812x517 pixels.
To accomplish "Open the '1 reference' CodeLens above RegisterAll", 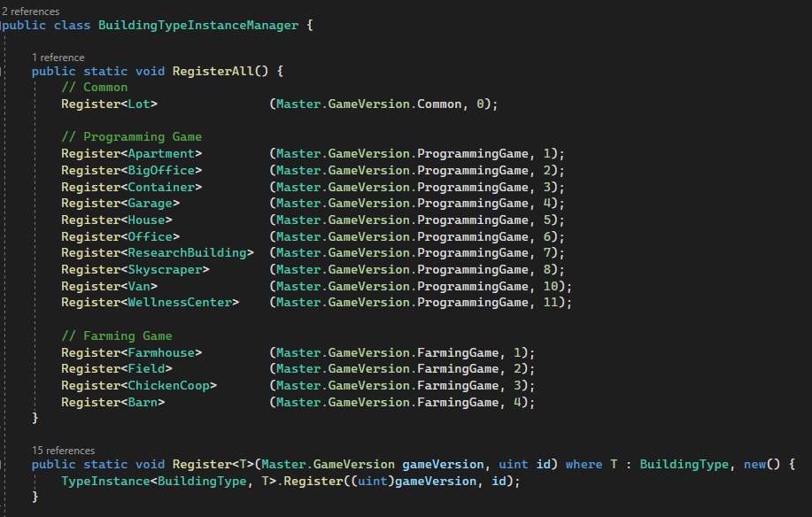I will [x=58, y=57].
